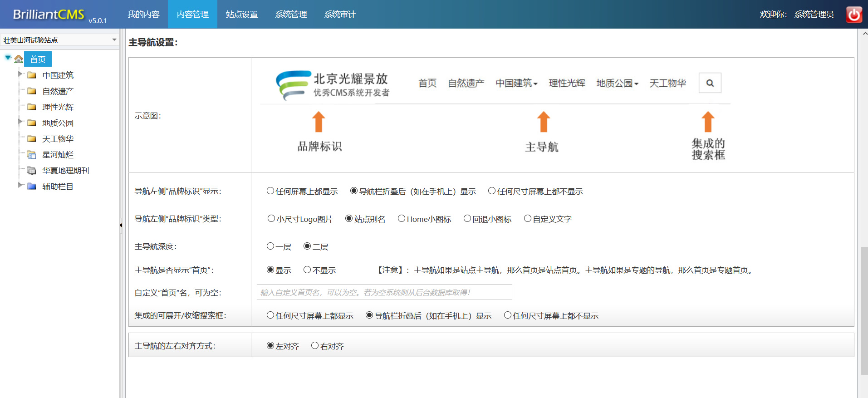868x398 pixels.
Task: Click the red power logout icon
Action: (x=854, y=15)
